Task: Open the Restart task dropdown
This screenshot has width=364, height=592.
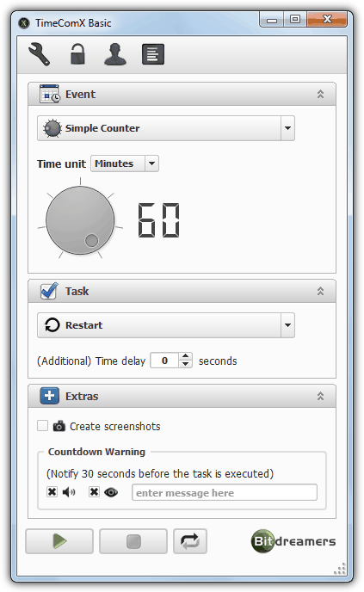Action: point(166,325)
